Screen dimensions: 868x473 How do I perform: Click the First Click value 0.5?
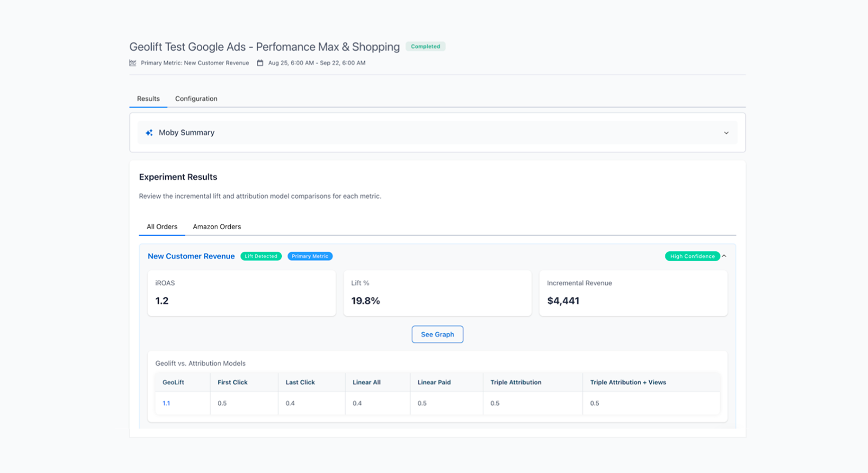click(x=222, y=403)
